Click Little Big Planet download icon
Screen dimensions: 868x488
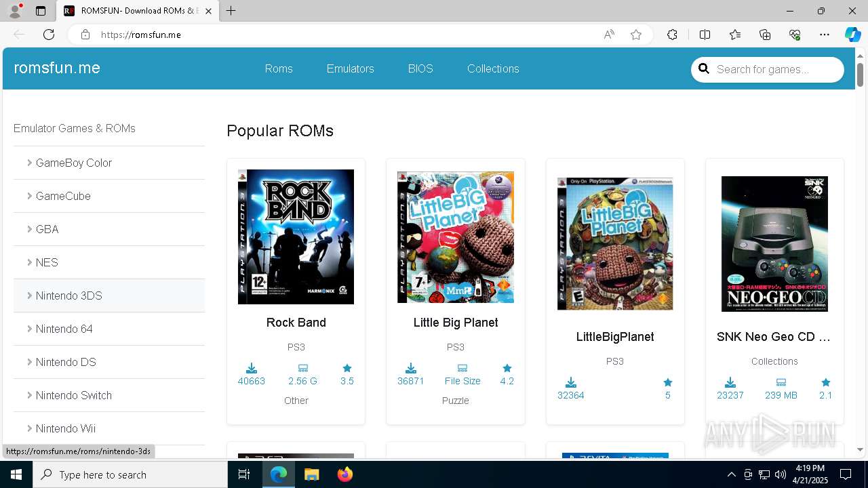[x=411, y=368]
